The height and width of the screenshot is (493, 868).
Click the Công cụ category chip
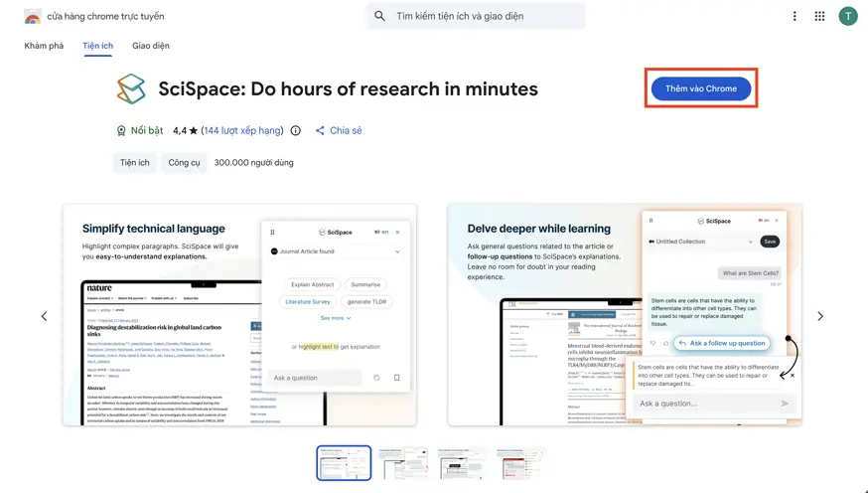(184, 163)
